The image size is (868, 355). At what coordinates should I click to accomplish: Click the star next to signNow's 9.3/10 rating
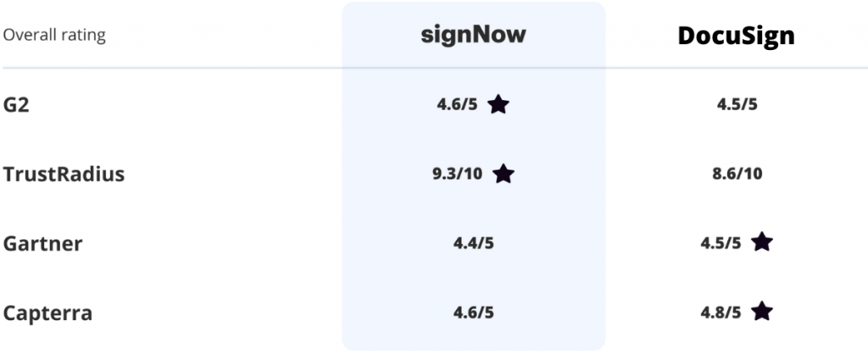[504, 174]
